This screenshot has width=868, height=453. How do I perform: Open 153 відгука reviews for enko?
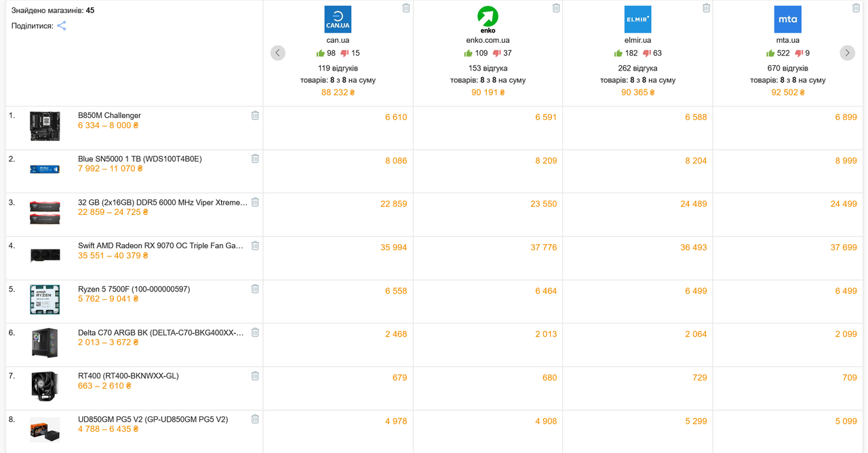pyautogui.click(x=488, y=68)
